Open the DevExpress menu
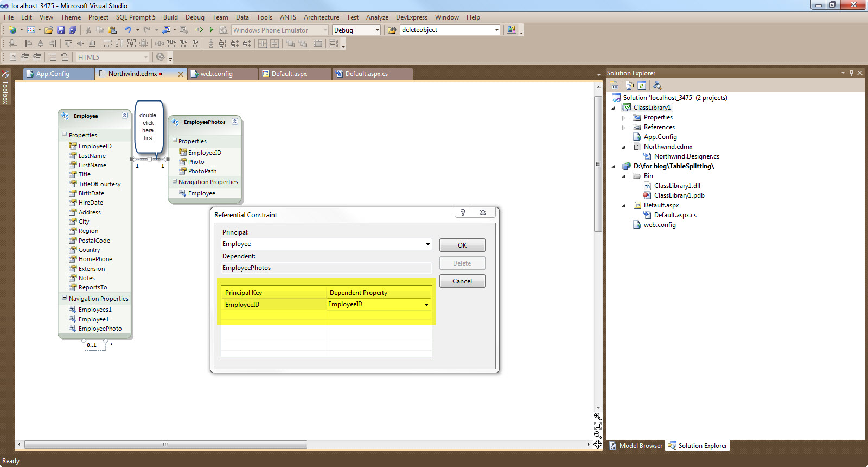Image resolution: width=868 pixels, height=467 pixels. (412, 17)
